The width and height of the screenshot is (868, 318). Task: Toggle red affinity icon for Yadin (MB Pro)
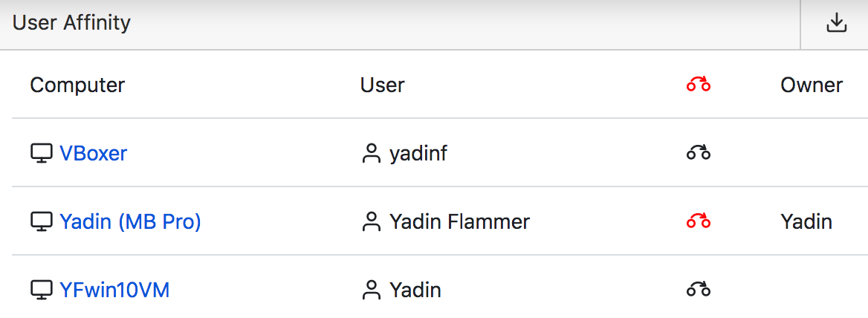(x=698, y=221)
